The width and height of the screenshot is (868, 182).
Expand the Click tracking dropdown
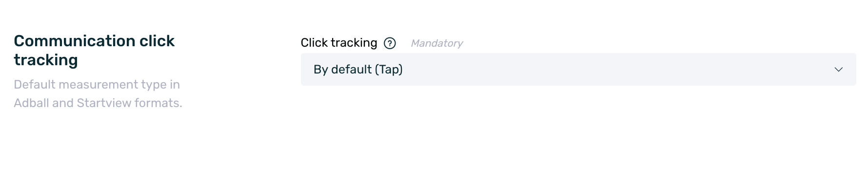tap(578, 69)
